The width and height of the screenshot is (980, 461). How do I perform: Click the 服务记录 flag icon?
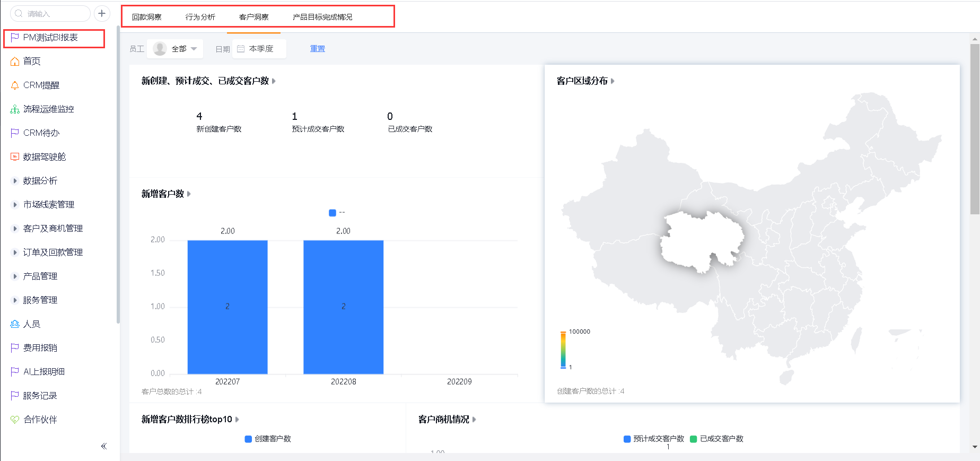pyautogui.click(x=15, y=396)
